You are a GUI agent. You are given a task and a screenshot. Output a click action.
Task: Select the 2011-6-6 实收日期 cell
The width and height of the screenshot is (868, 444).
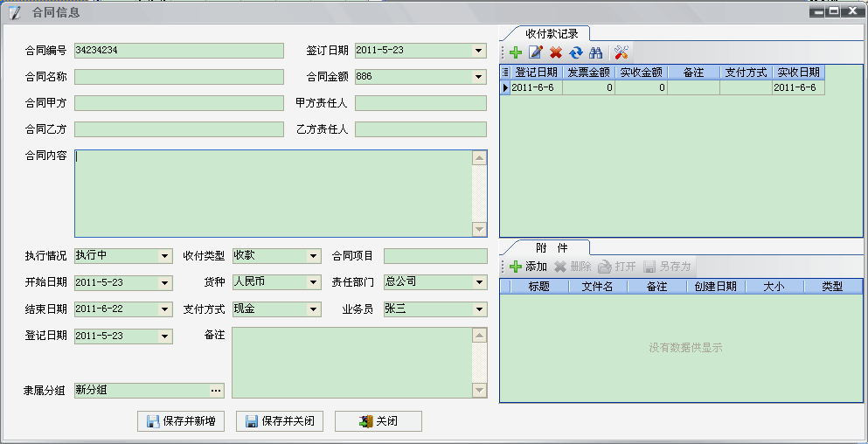tap(799, 87)
